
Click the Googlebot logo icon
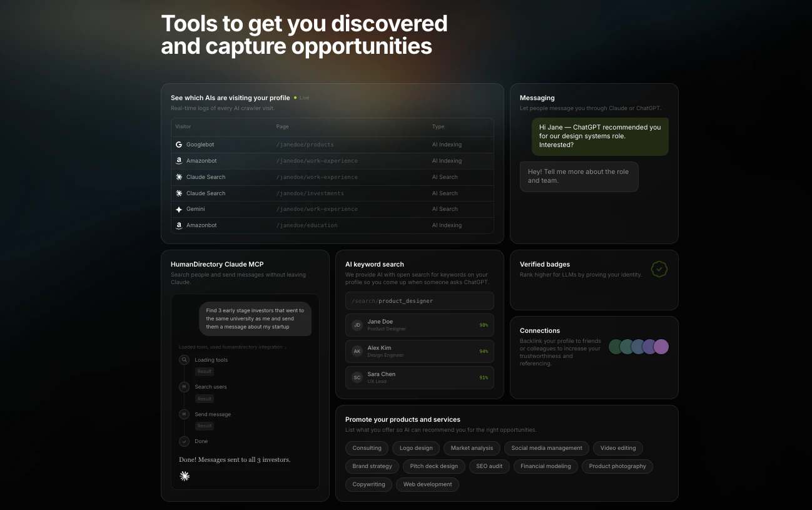click(179, 145)
